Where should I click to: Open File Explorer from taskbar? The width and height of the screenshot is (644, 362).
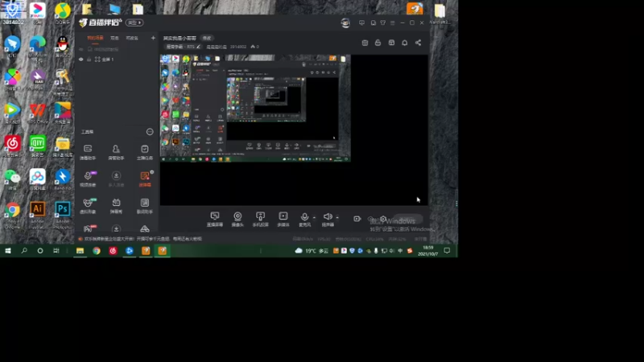80,251
